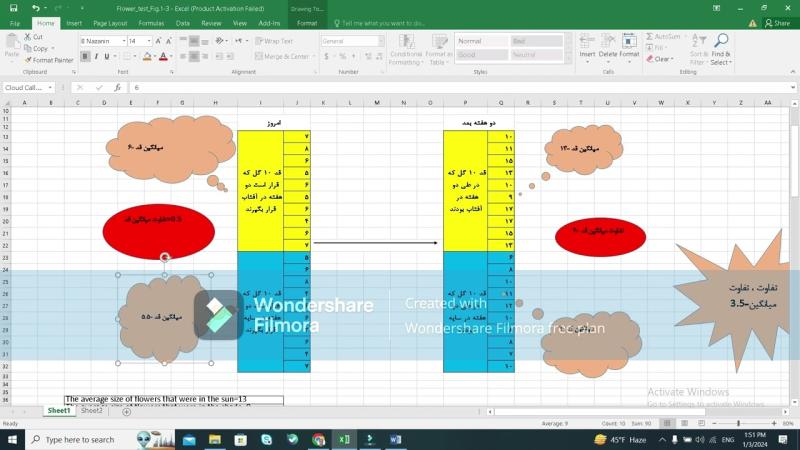Toggle Align Right
Screen dimensions: 800x450
[205, 56]
